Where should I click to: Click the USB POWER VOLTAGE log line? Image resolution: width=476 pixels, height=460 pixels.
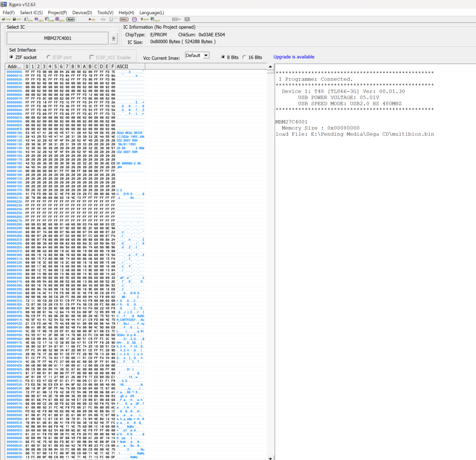coord(338,97)
